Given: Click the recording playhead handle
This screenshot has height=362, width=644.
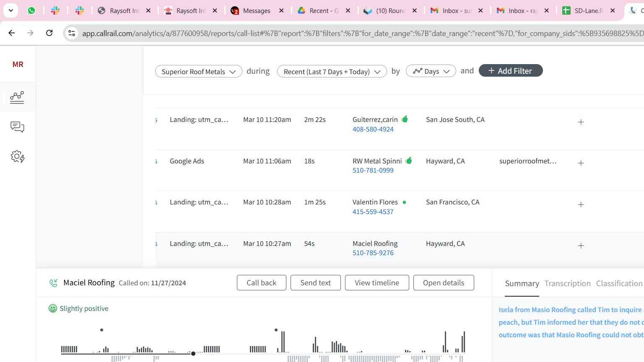Looking at the screenshot, I should point(193,354).
